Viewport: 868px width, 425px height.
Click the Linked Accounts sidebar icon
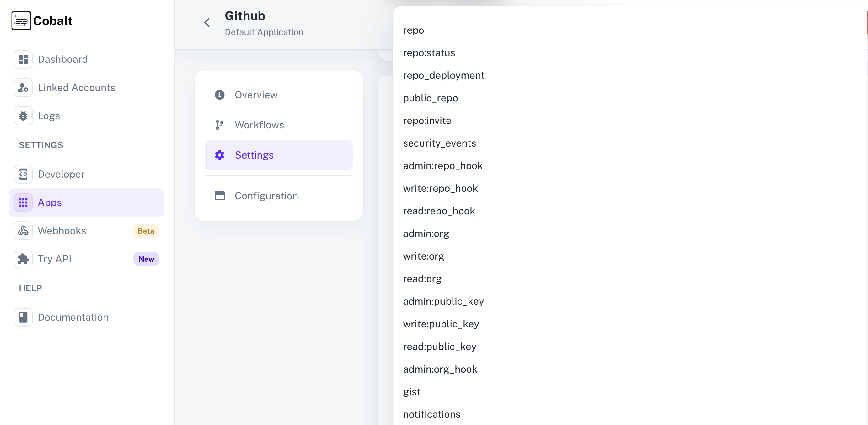pos(23,88)
